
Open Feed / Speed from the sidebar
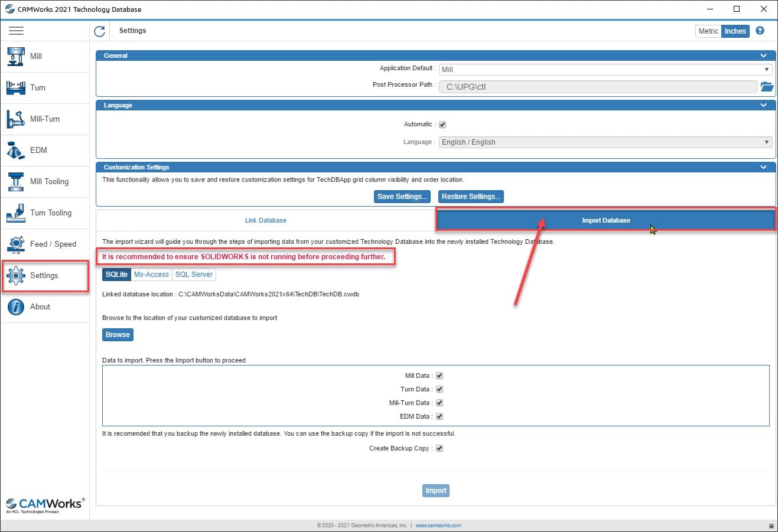[x=45, y=244]
